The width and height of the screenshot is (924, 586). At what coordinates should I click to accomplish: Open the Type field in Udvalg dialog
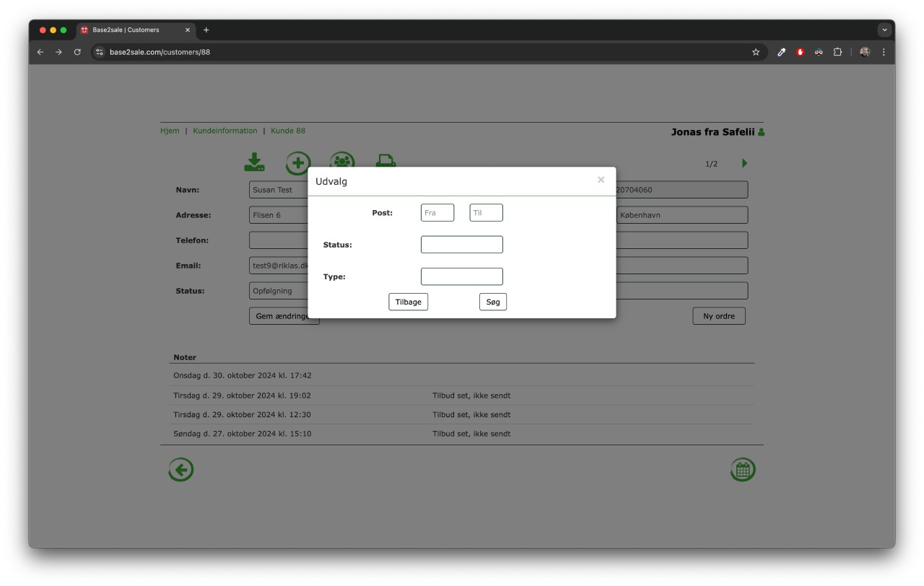tap(461, 276)
